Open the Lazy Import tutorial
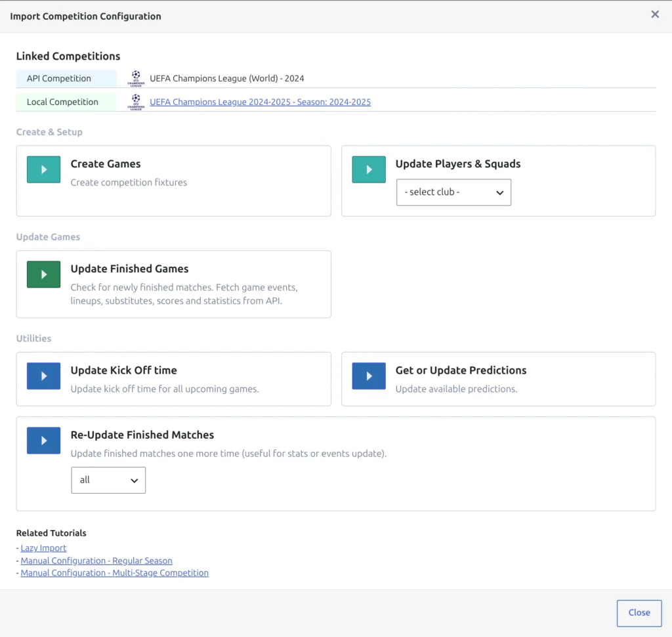672x637 pixels. coord(43,548)
